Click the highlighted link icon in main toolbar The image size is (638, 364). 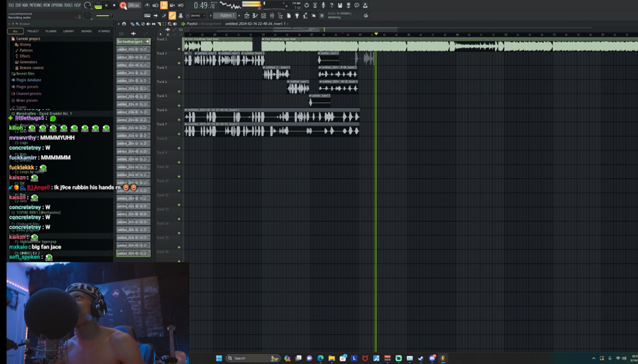click(x=172, y=15)
